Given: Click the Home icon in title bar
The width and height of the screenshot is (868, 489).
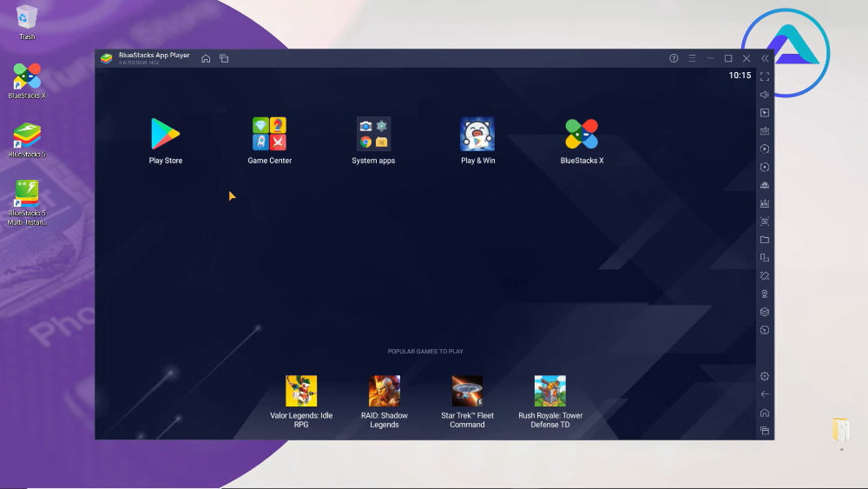Looking at the screenshot, I should tap(206, 58).
